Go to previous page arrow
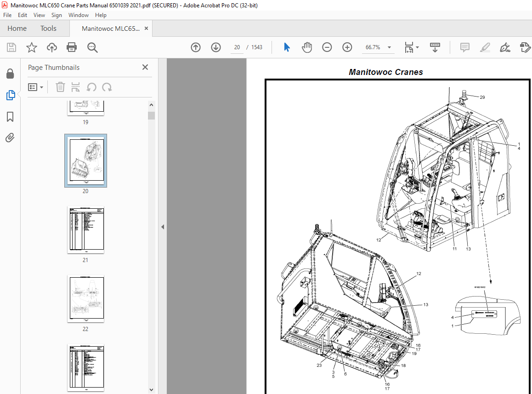Image resolution: width=532 pixels, height=394 pixels. pos(196,47)
